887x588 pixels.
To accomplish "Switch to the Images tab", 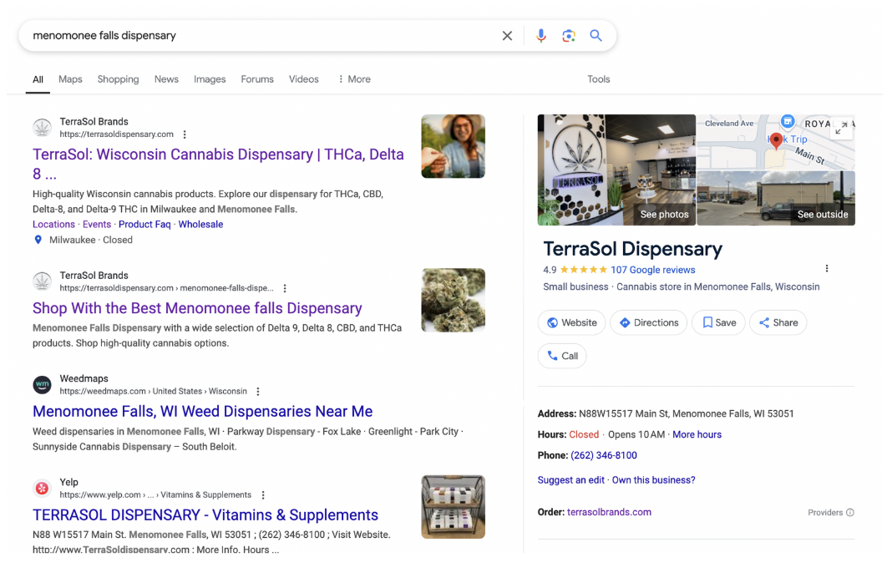I will (x=210, y=79).
